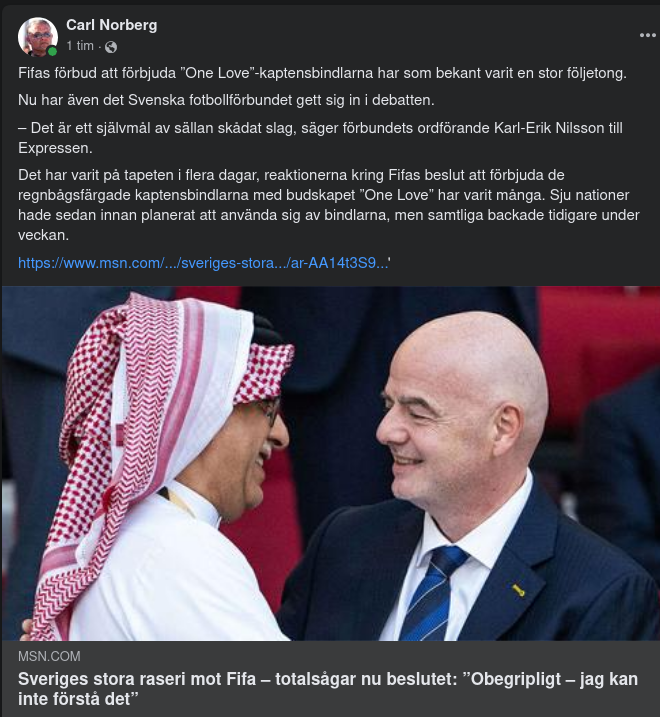Click the quote mentioning Karl-Erik Nilsson
The height and width of the screenshot is (717, 660).
click(x=320, y=138)
